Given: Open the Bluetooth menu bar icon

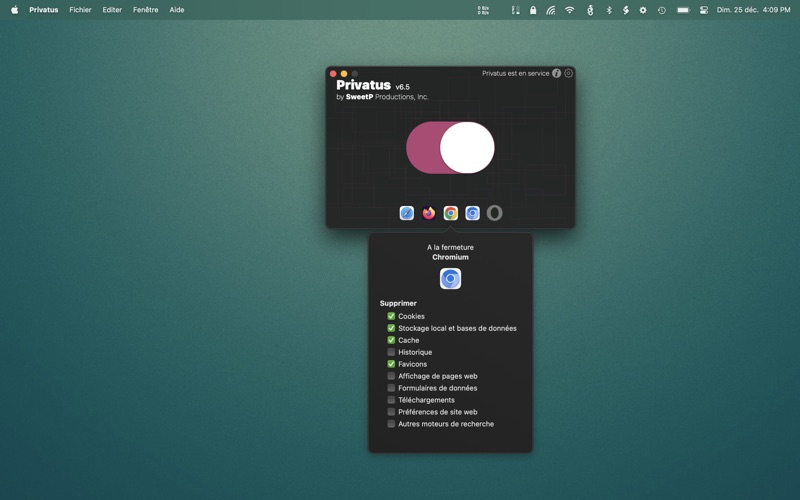Looking at the screenshot, I should point(609,10).
